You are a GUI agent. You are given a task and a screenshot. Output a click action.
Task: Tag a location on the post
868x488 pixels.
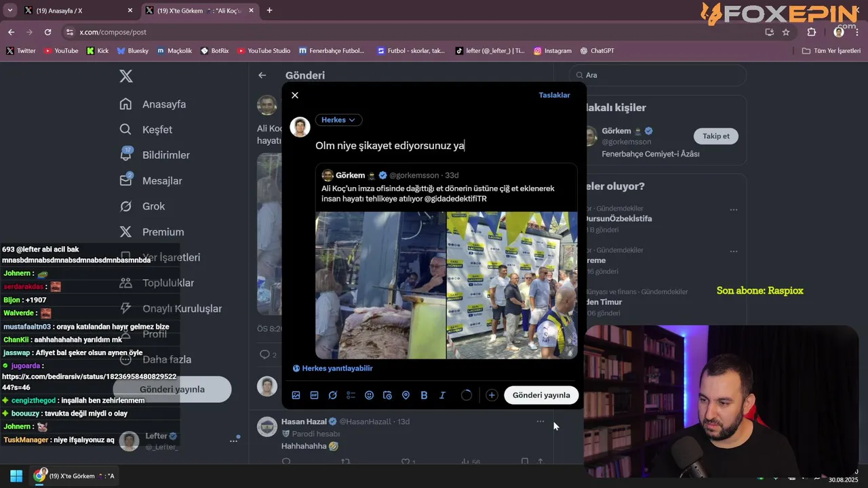tap(406, 395)
